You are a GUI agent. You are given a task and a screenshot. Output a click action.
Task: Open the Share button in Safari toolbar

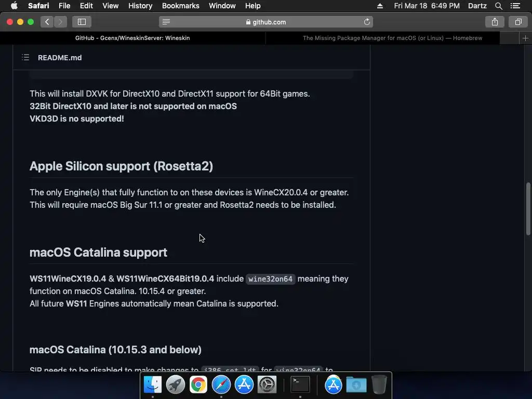(x=495, y=22)
